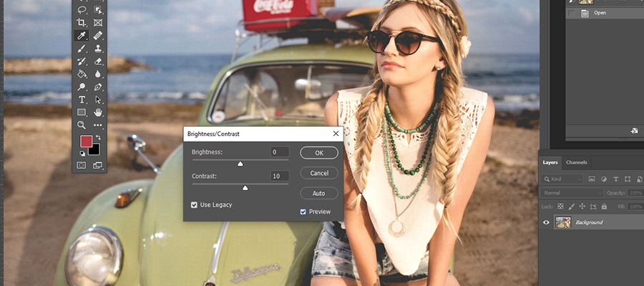The width and height of the screenshot is (644, 286).
Task: Hide the Background layer
Action: tap(546, 222)
